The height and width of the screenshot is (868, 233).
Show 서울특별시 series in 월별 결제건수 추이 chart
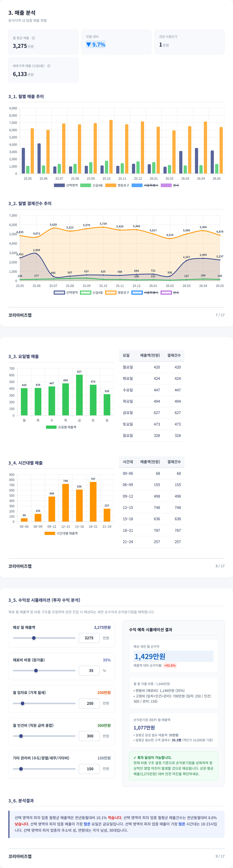click(x=145, y=292)
